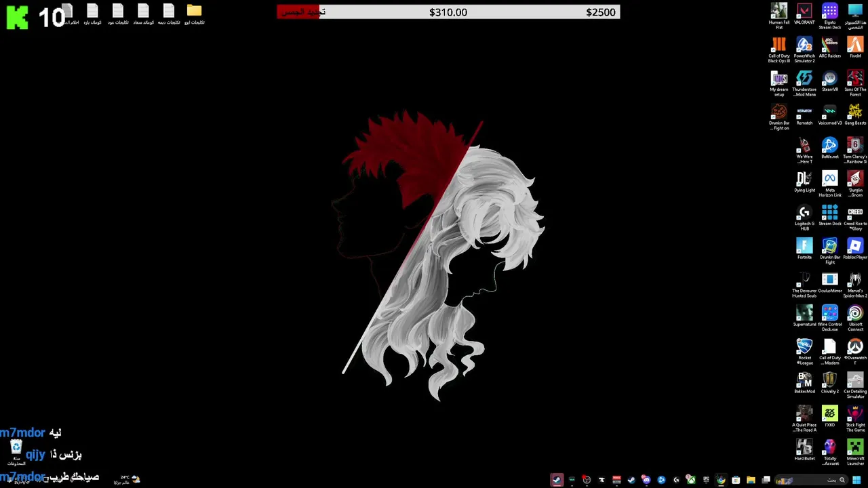868x488 pixels.
Task: Open the Rematch game shortcut
Action: (804, 115)
